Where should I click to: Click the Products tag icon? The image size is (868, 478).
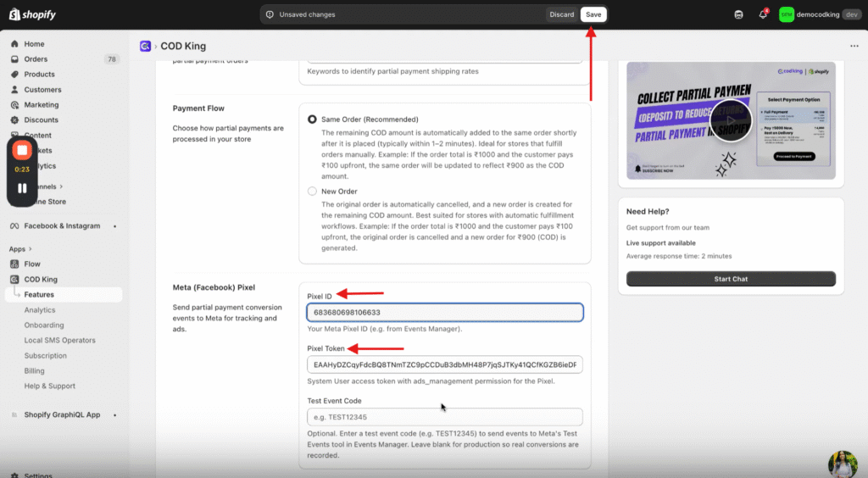click(15, 75)
